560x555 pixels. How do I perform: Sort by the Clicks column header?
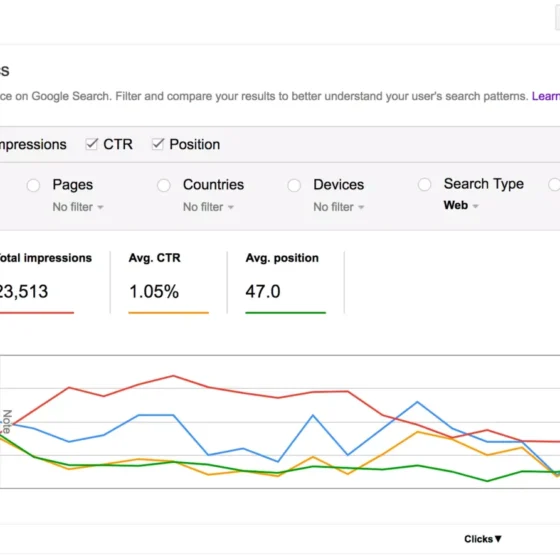(483, 539)
